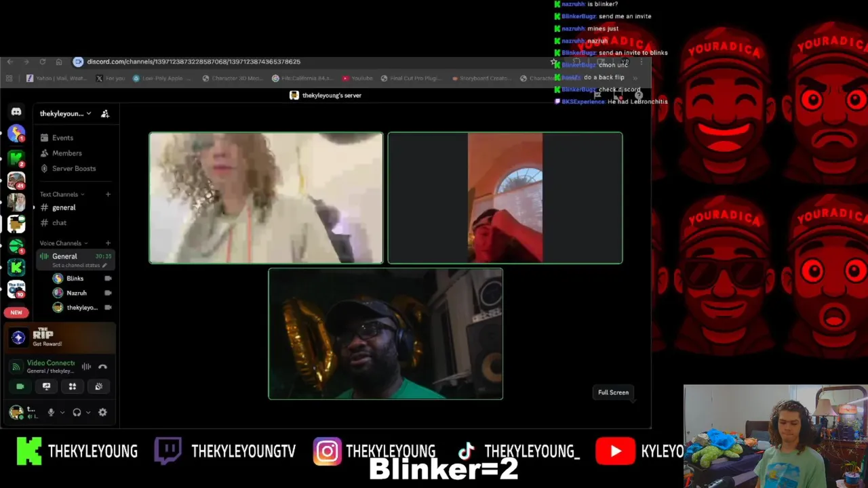Expand thekyleyoung server name dropdown

[65, 114]
